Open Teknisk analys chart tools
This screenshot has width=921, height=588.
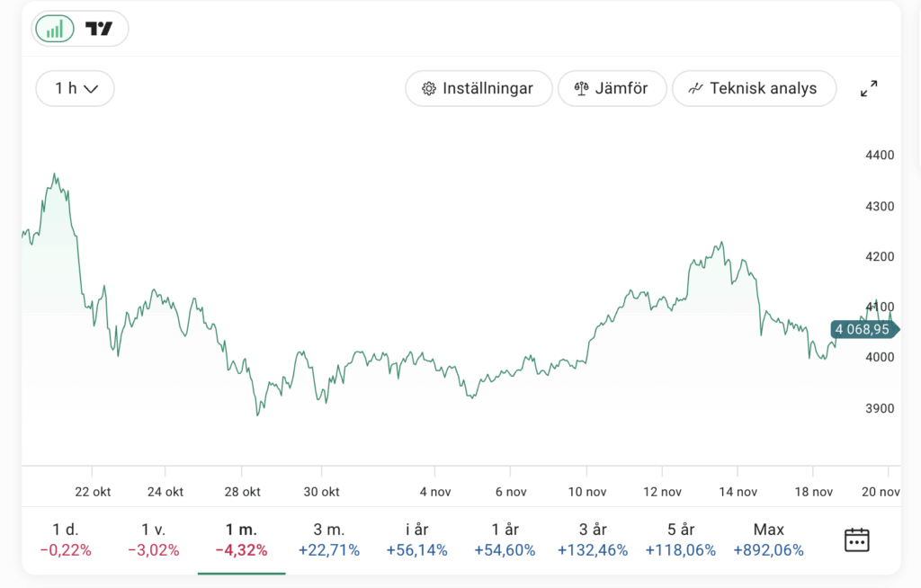click(x=754, y=88)
